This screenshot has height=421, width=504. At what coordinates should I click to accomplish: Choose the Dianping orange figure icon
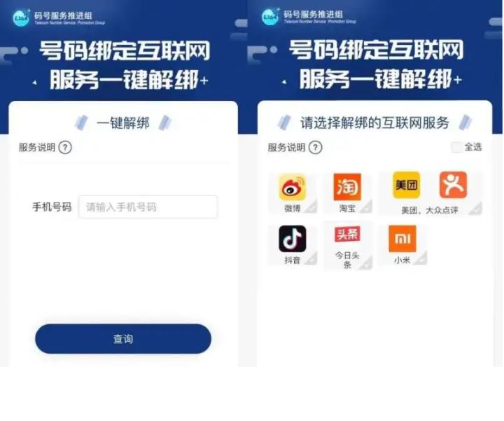453,185
